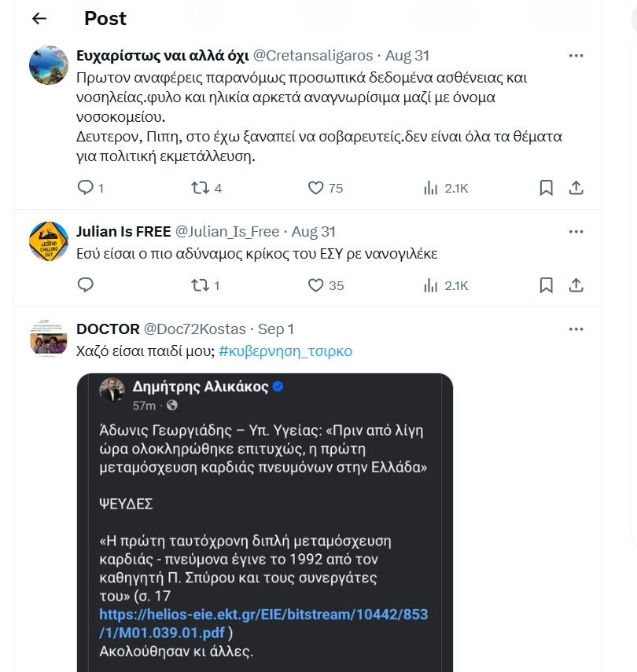
Task: Bookmark the Cretansaligaros post
Action: pyautogui.click(x=546, y=188)
